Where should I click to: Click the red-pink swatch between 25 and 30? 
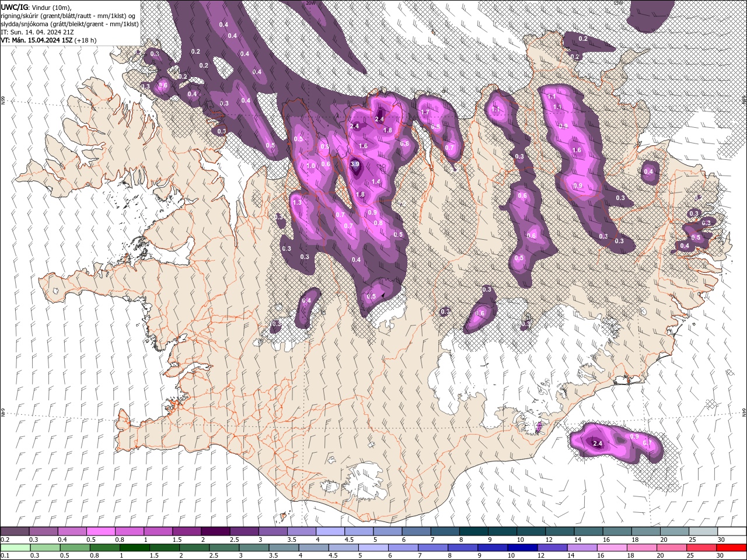click(x=703, y=548)
